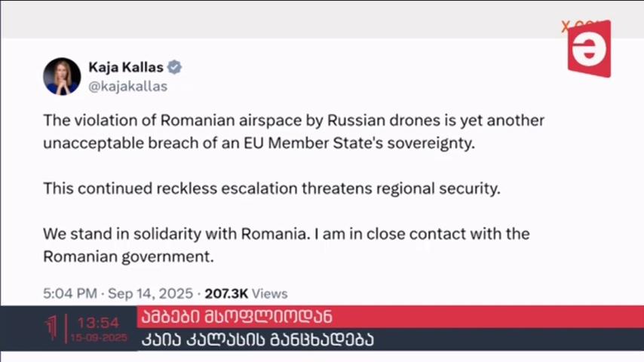Click the first paragraph about Romanian airspace

293,131
